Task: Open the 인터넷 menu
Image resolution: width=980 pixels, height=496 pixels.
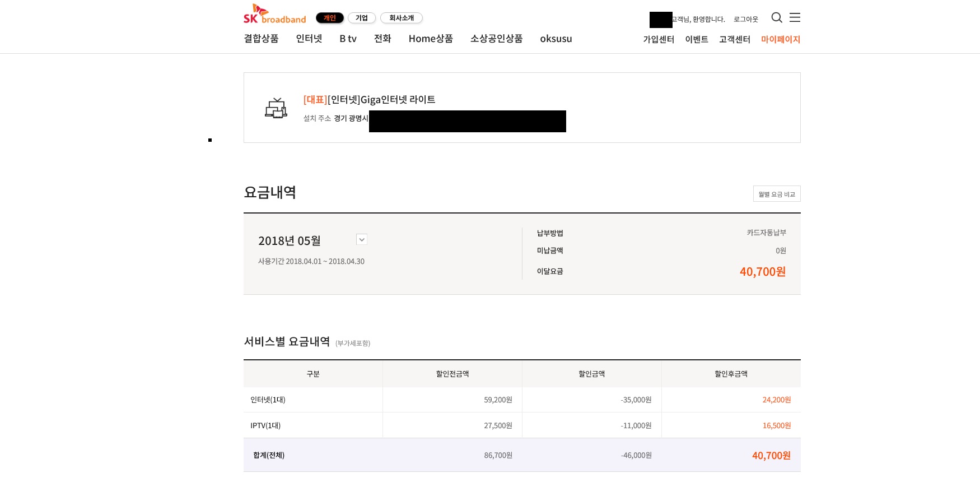Action: tap(309, 39)
